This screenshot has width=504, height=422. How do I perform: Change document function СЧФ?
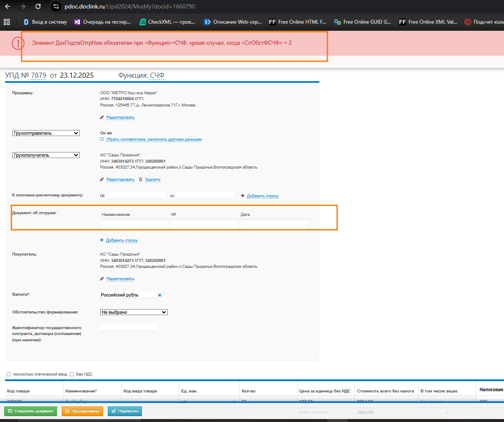coord(157,76)
